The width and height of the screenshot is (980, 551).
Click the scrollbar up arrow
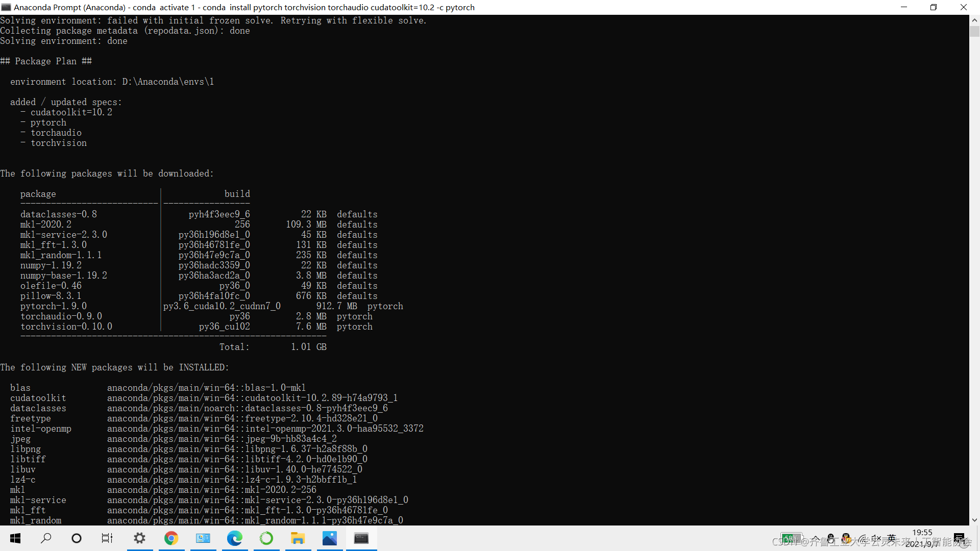[974, 20]
